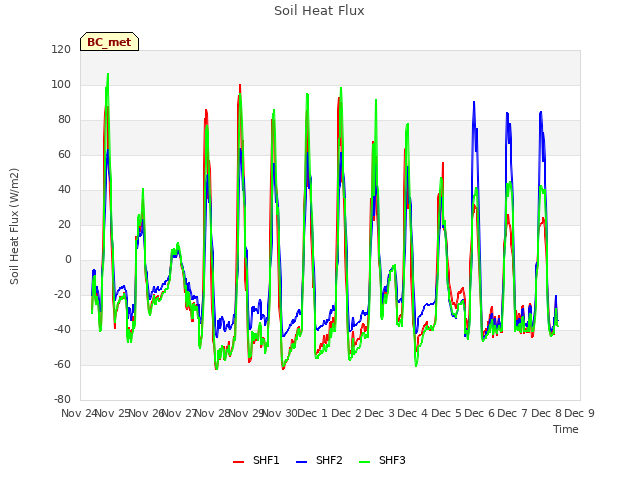Click the red SHF1 peak on Nov 28
Viewport: 640px width, 480px height.
pos(240,85)
